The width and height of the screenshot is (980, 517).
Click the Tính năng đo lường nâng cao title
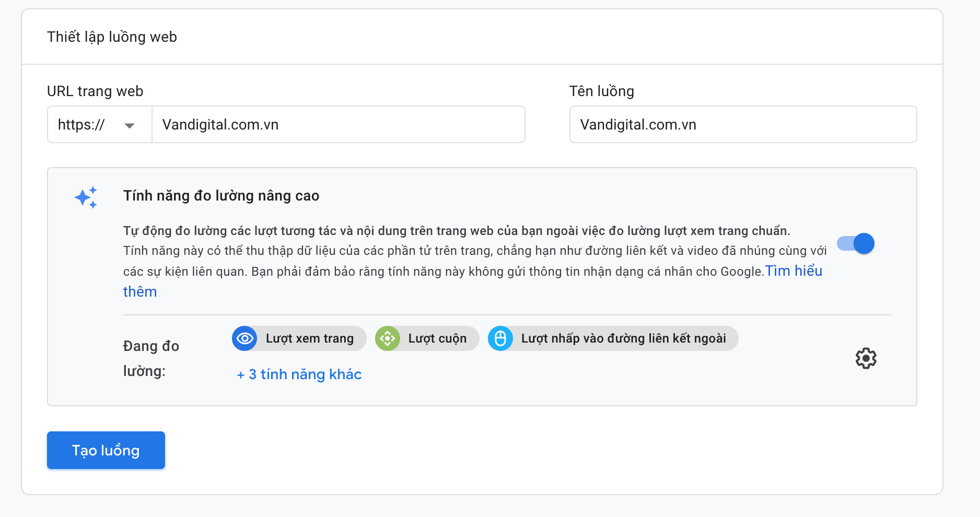[x=221, y=196]
